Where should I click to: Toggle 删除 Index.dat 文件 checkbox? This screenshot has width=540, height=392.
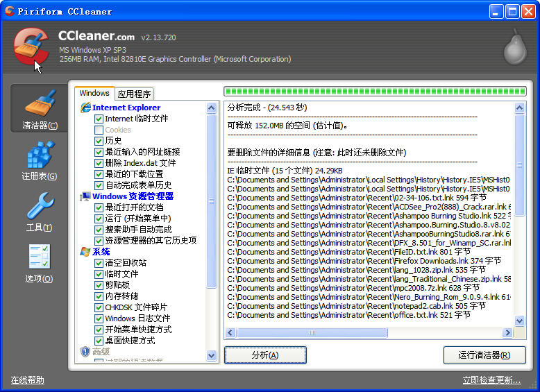[x=99, y=163]
